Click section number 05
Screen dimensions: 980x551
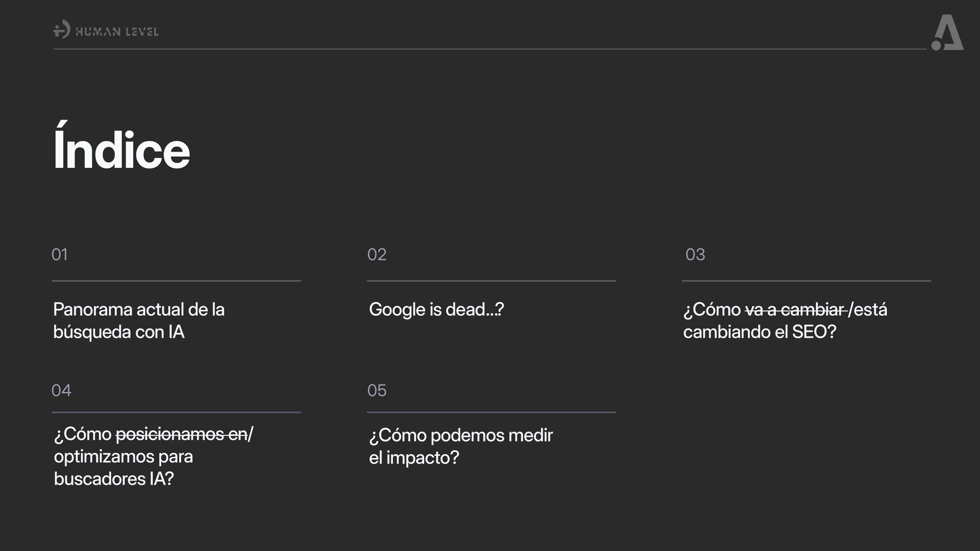[x=377, y=391]
